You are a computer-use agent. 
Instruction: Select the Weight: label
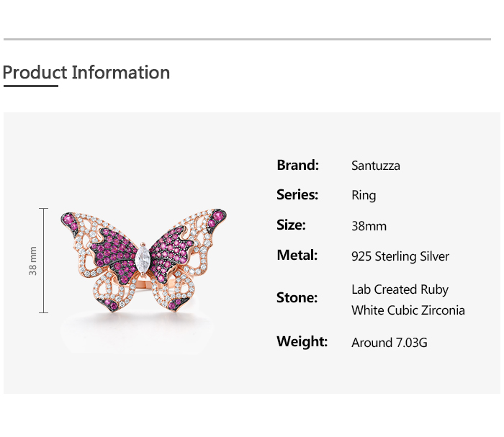tap(302, 341)
